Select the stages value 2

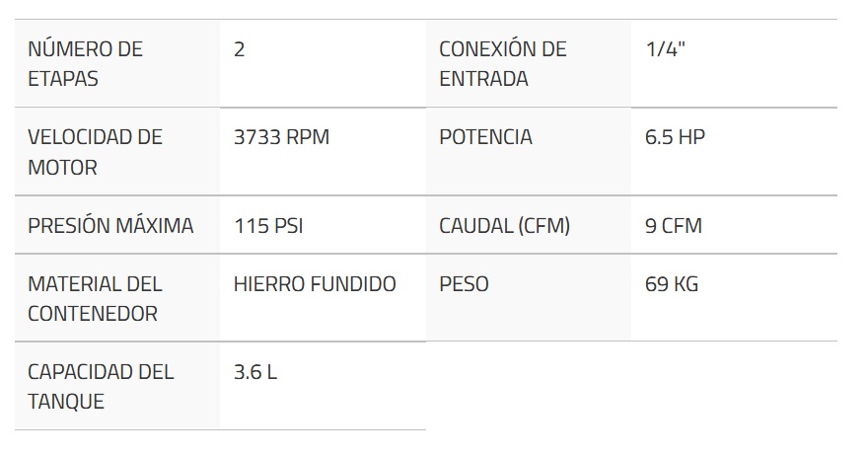pyautogui.click(x=240, y=49)
